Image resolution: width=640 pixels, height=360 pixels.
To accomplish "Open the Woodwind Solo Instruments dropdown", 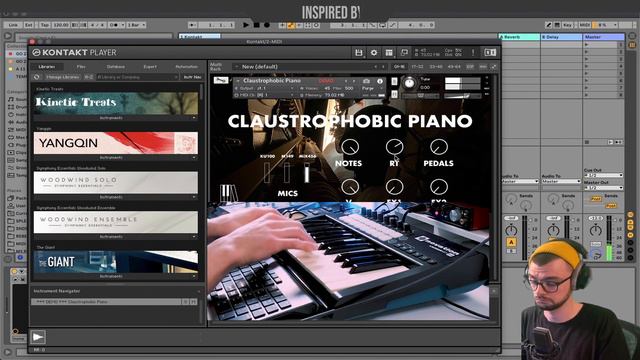I will [x=116, y=197].
